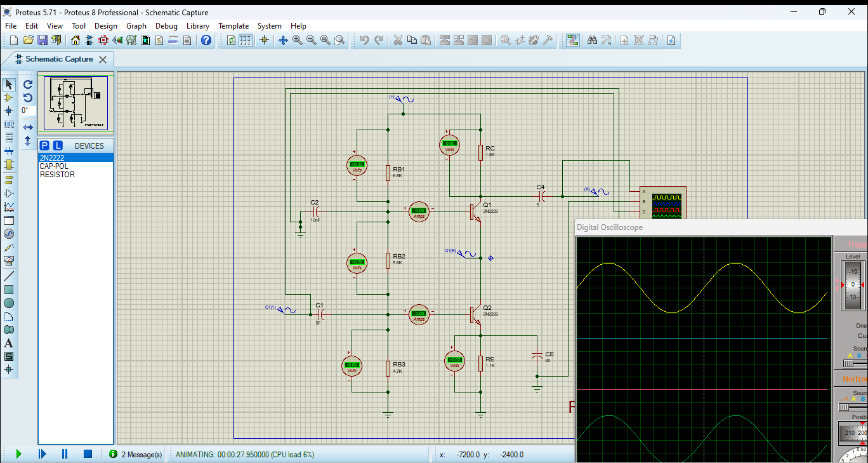This screenshot has width=868, height=463.
Task: Click the Digital Oscilloscope title bar
Action: coord(721,227)
